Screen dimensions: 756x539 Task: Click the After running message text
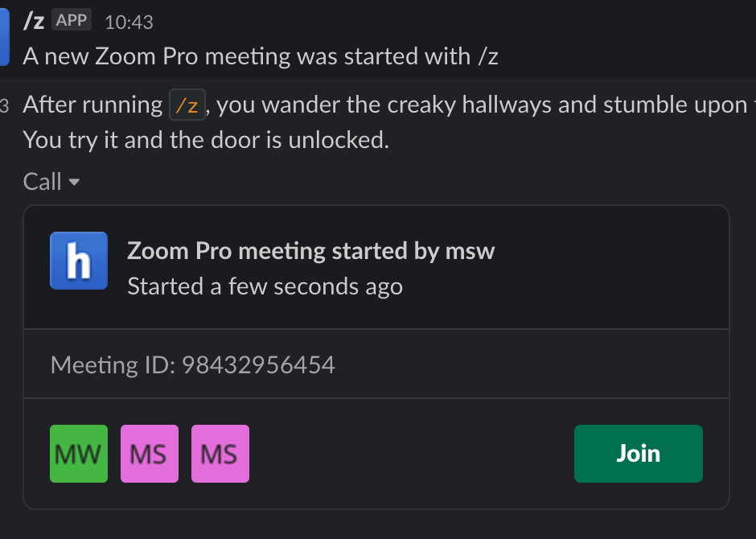[x=93, y=105]
